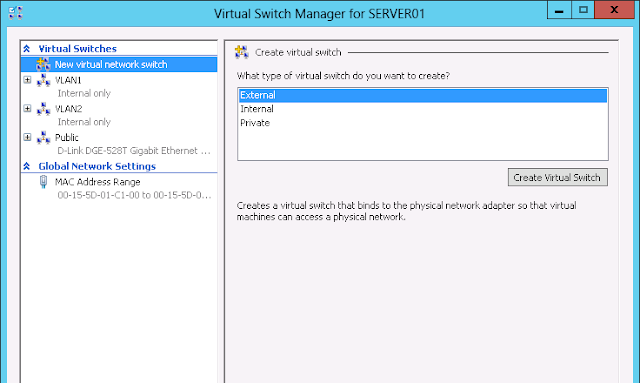
Task: Close the Virtual Switch Manager window
Action: coord(614,10)
